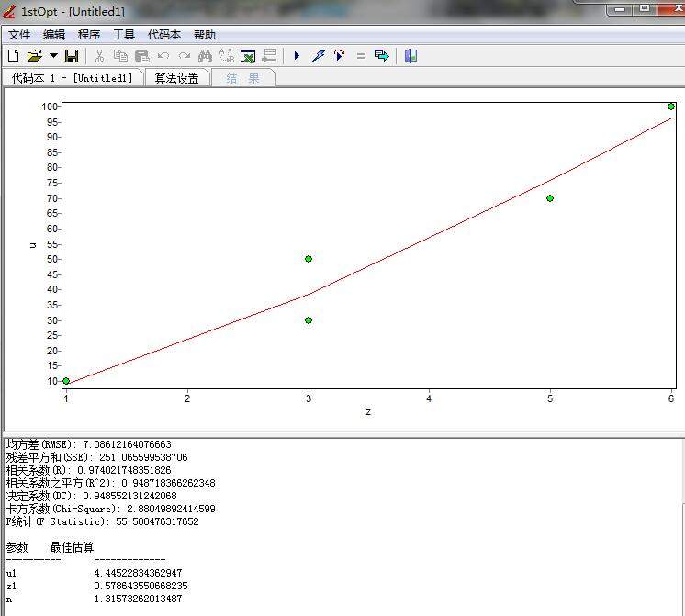The width and height of the screenshot is (685, 616).
Task: Open the 程序 menu
Action: [x=89, y=35]
